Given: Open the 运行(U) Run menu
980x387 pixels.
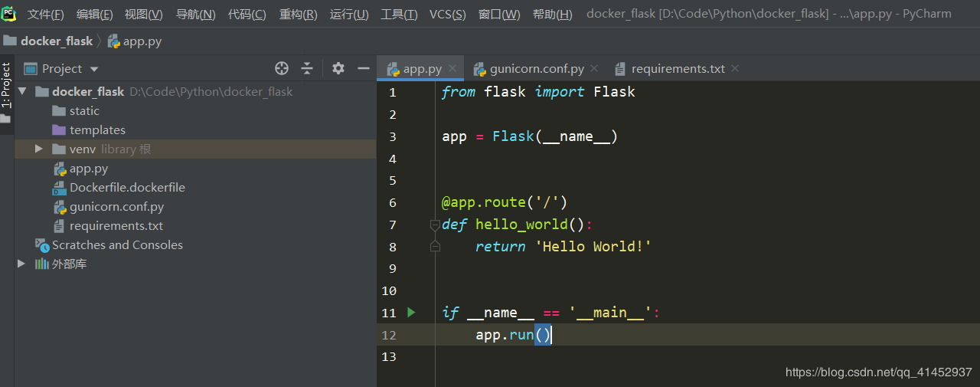Looking at the screenshot, I should pos(349,15).
